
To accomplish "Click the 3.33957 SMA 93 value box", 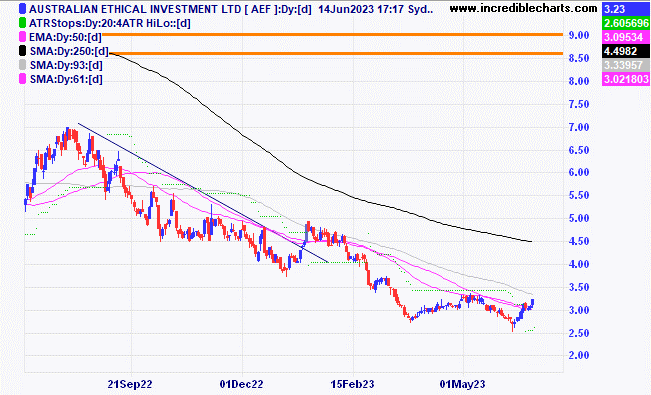I will tap(626, 65).
